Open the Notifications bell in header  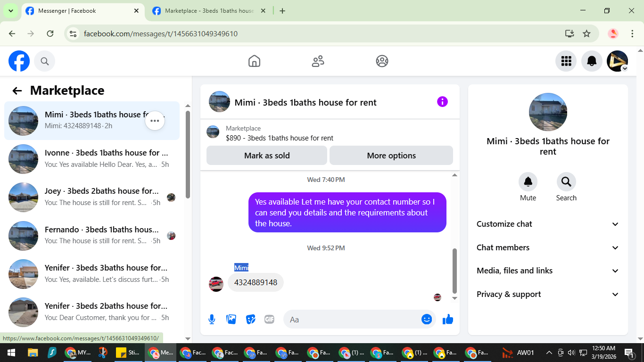(x=592, y=61)
